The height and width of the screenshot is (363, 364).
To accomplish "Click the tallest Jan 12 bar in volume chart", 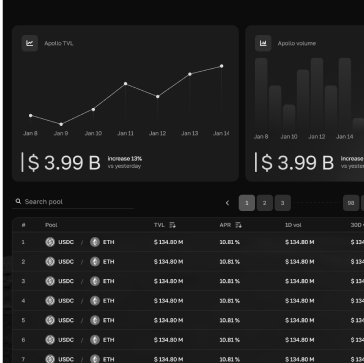I will (x=317, y=94).
